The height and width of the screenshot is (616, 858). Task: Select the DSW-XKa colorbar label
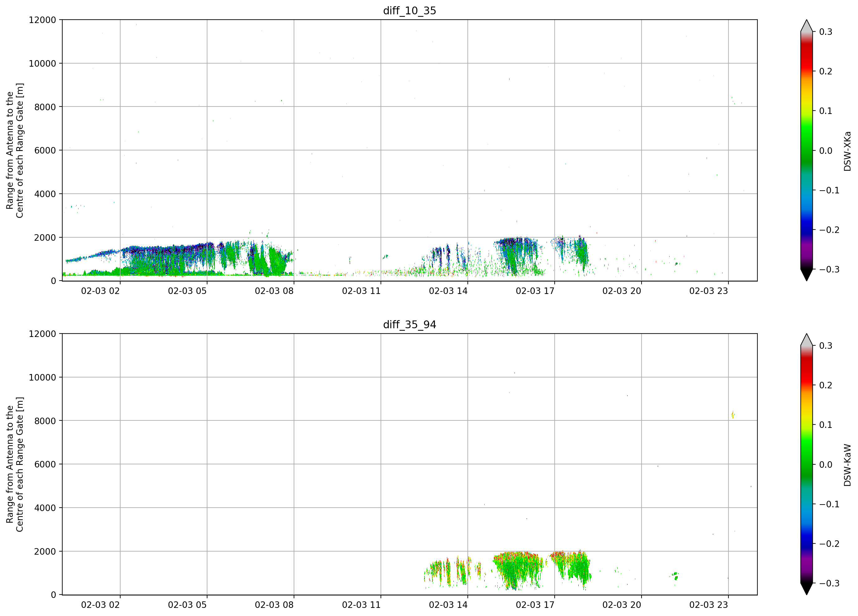[x=847, y=151]
